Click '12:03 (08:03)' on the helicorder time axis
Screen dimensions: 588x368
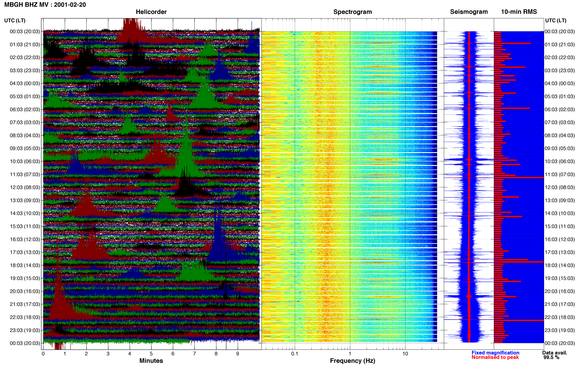point(25,187)
